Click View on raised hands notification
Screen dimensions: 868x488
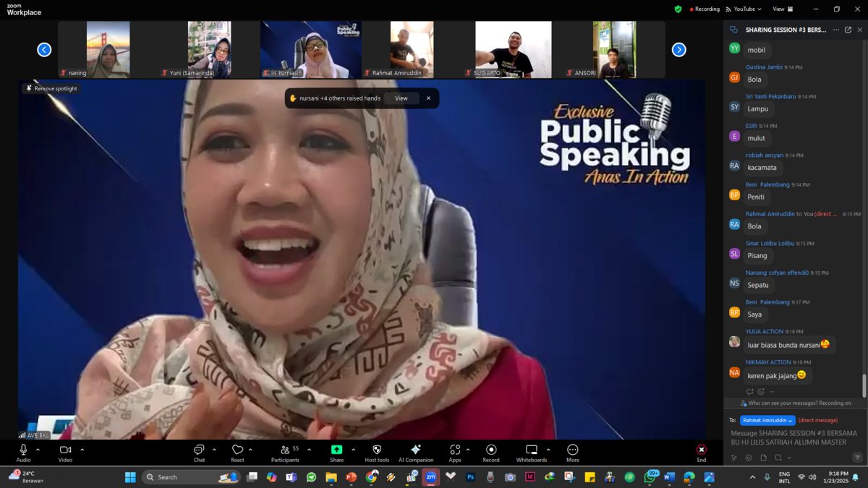401,98
